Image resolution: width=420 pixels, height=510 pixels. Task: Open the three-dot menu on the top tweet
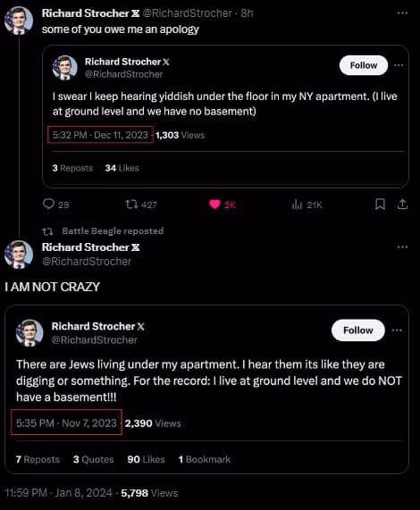[x=402, y=13]
